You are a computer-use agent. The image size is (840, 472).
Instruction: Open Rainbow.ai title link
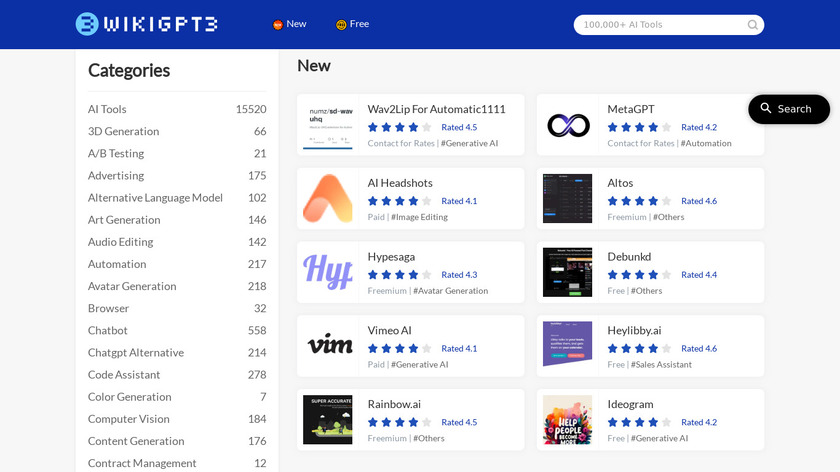point(394,404)
